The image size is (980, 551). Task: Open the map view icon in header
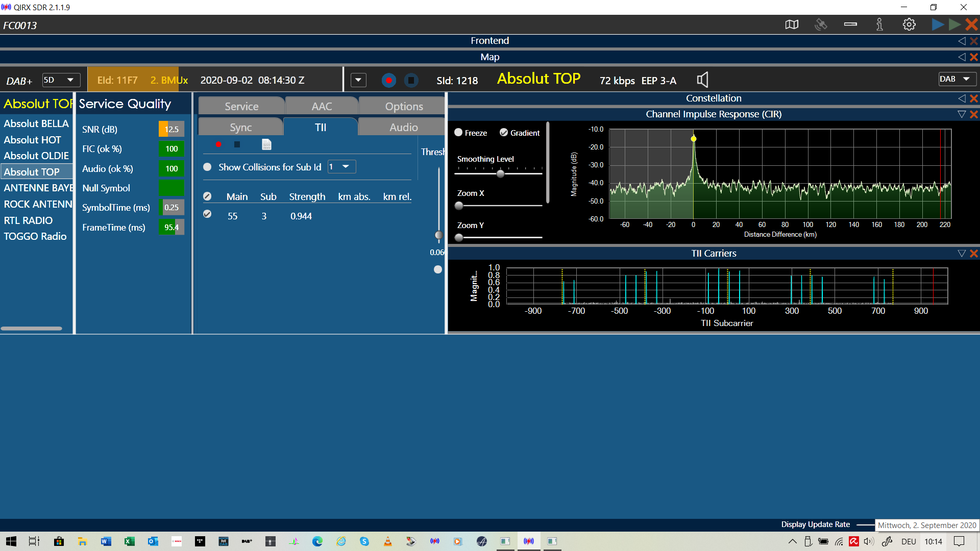(792, 24)
